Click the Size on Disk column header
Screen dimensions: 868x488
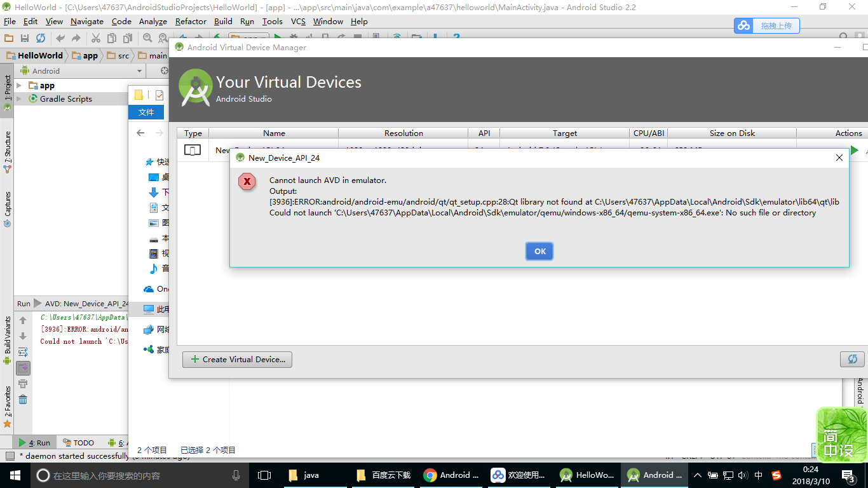(732, 133)
